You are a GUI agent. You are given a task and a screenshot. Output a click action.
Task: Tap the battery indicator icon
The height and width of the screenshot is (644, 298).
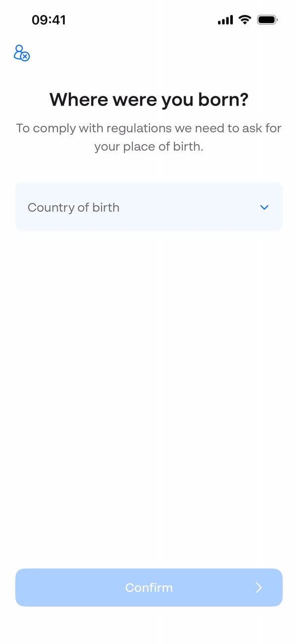pos(268,20)
